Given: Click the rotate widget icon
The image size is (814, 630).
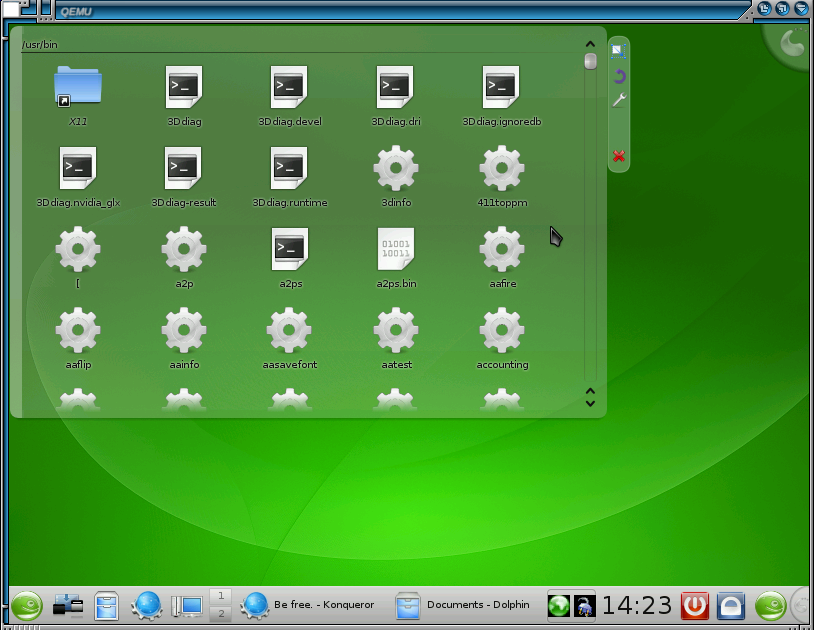Looking at the screenshot, I should coord(619,77).
